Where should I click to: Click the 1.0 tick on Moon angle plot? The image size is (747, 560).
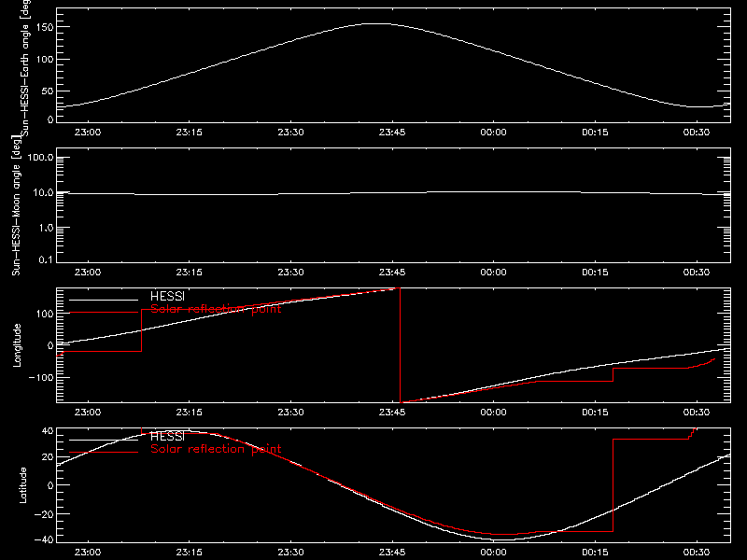coord(46,228)
